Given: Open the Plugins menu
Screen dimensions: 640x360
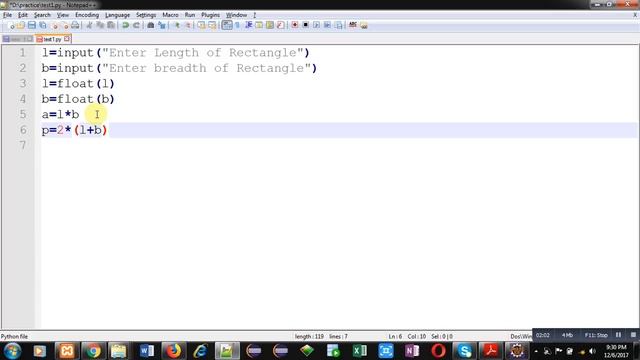Looking at the screenshot, I should pyautogui.click(x=210, y=15).
